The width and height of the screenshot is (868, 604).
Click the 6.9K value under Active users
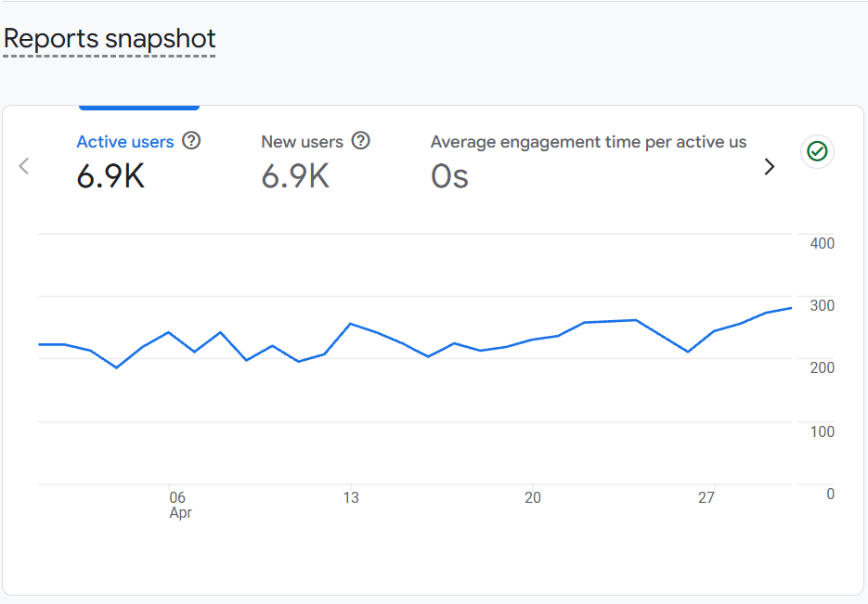(110, 176)
